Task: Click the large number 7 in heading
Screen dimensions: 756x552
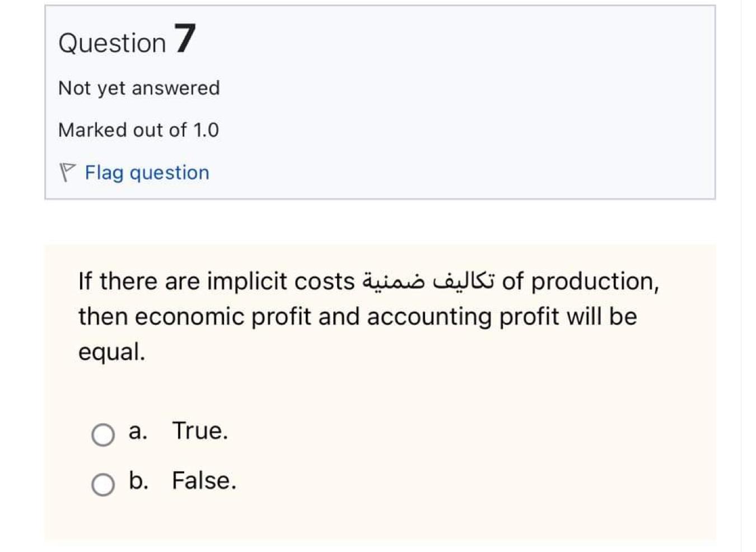Action: 185,39
